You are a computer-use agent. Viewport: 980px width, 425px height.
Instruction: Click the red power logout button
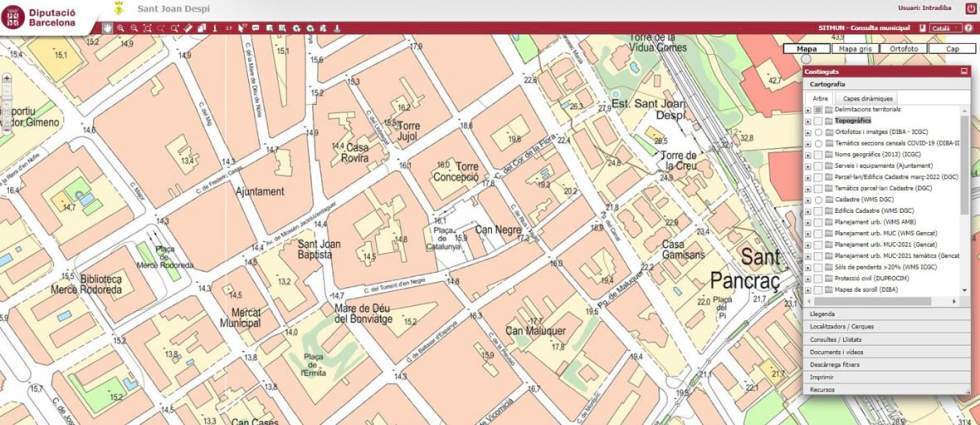970,8
